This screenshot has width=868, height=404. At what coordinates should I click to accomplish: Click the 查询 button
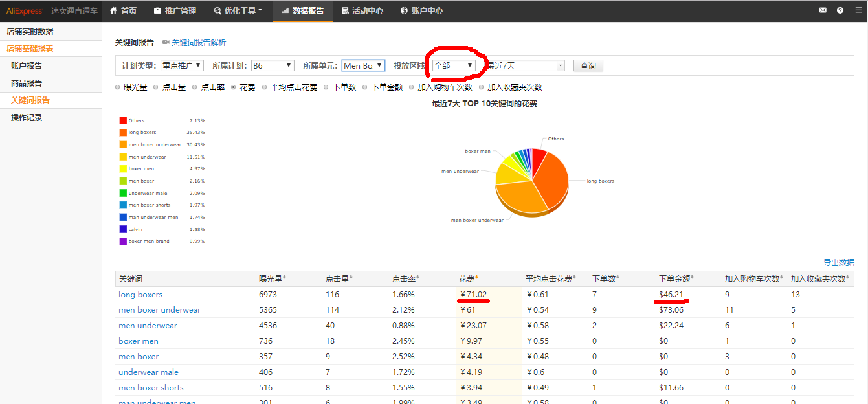tap(588, 66)
